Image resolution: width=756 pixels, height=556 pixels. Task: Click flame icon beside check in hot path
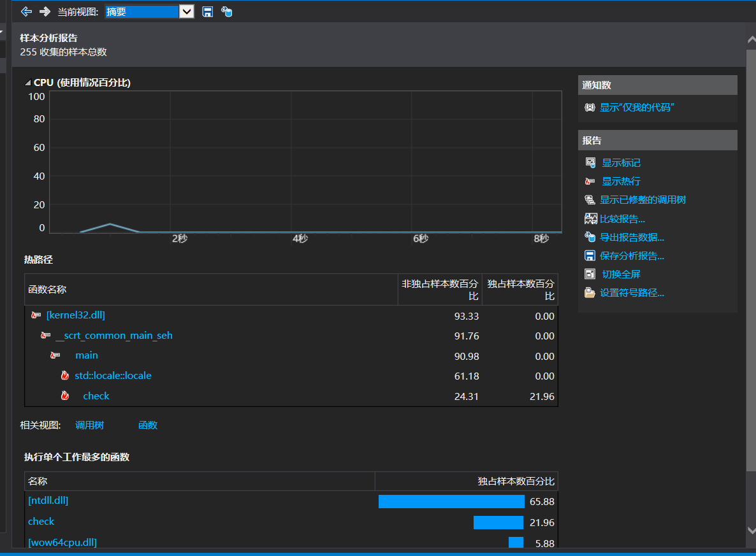(65, 396)
